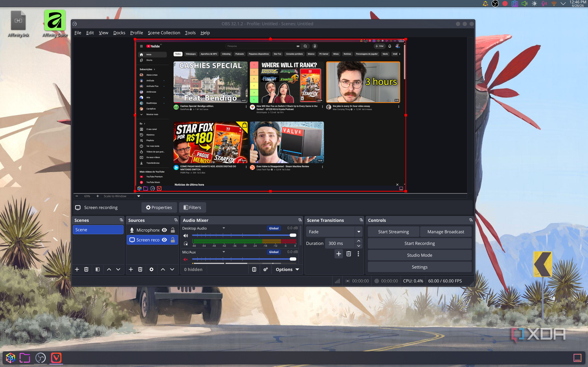This screenshot has width=588, height=367.
Task: Start Recording from the Controls dock
Action: 419,243
